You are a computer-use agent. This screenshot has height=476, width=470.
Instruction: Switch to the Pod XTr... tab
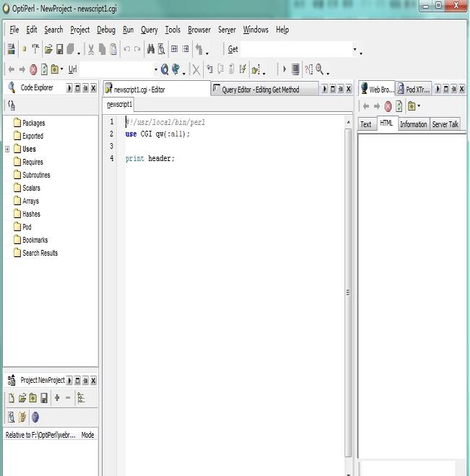[x=414, y=90]
